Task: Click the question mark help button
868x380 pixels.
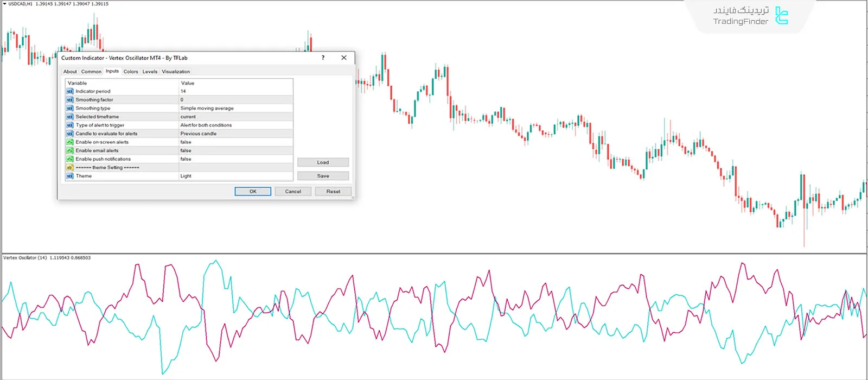Action: click(x=323, y=58)
